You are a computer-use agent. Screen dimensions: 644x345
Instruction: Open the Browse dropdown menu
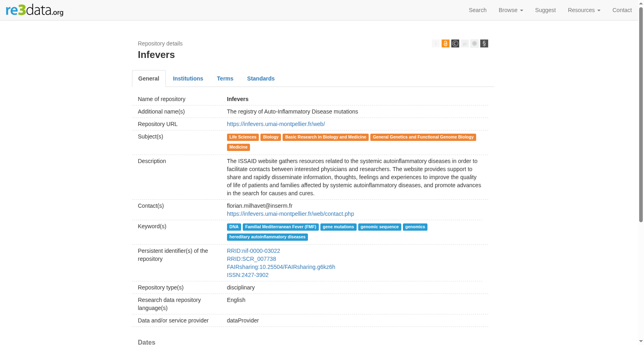(x=511, y=10)
